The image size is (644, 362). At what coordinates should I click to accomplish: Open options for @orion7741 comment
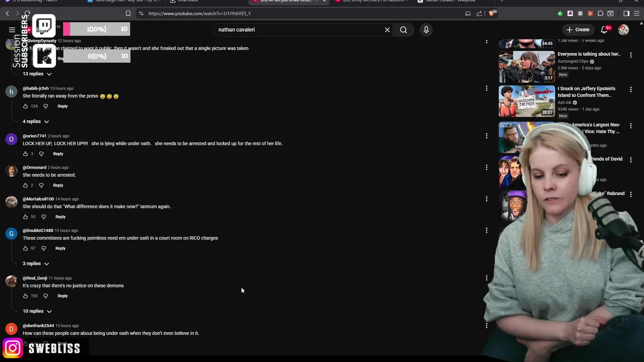coord(487,136)
